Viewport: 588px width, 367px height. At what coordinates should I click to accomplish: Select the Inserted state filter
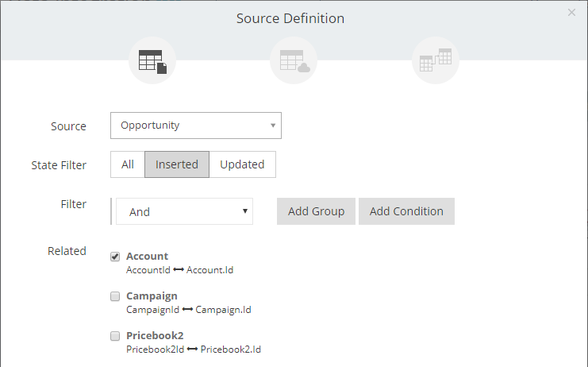[177, 164]
